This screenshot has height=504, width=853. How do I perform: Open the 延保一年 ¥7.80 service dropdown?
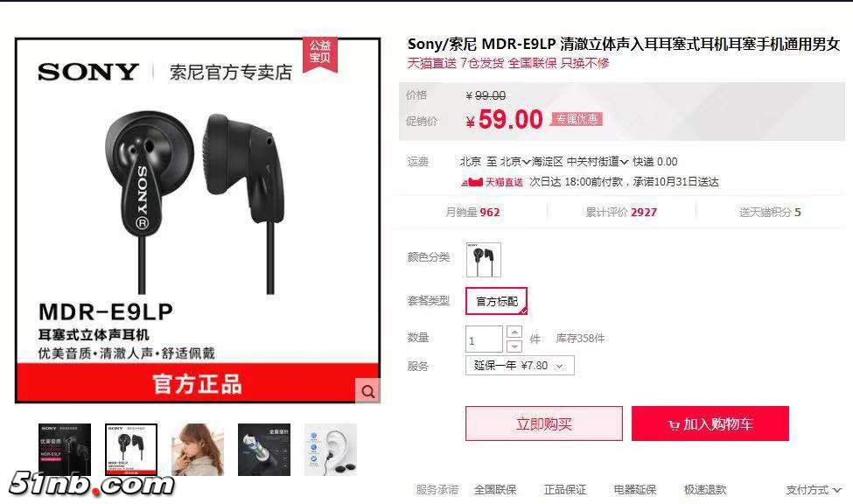[520, 365]
